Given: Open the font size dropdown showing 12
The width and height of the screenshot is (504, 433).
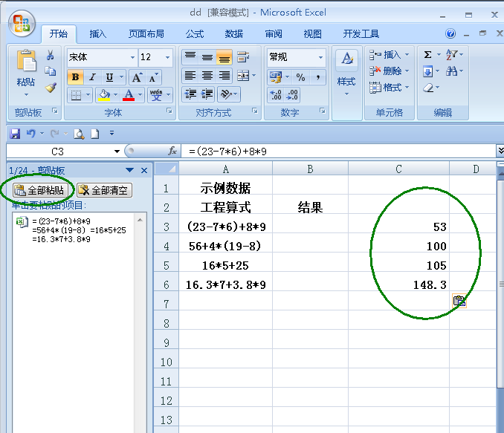Looking at the screenshot, I should tap(168, 57).
